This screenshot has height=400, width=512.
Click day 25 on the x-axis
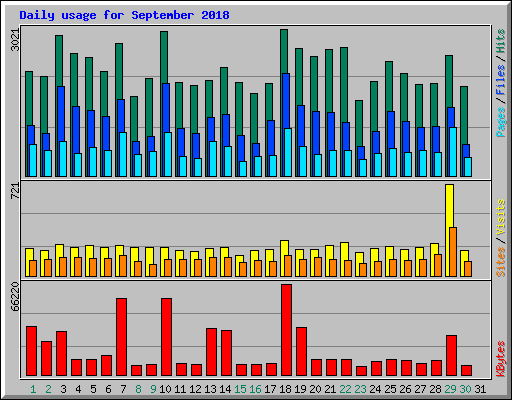click(x=390, y=389)
